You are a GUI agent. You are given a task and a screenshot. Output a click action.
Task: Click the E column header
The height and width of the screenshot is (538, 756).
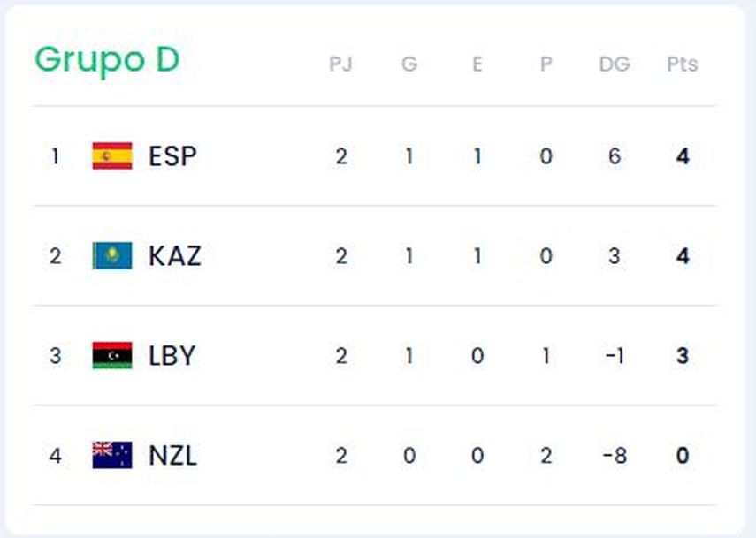pyautogui.click(x=477, y=64)
